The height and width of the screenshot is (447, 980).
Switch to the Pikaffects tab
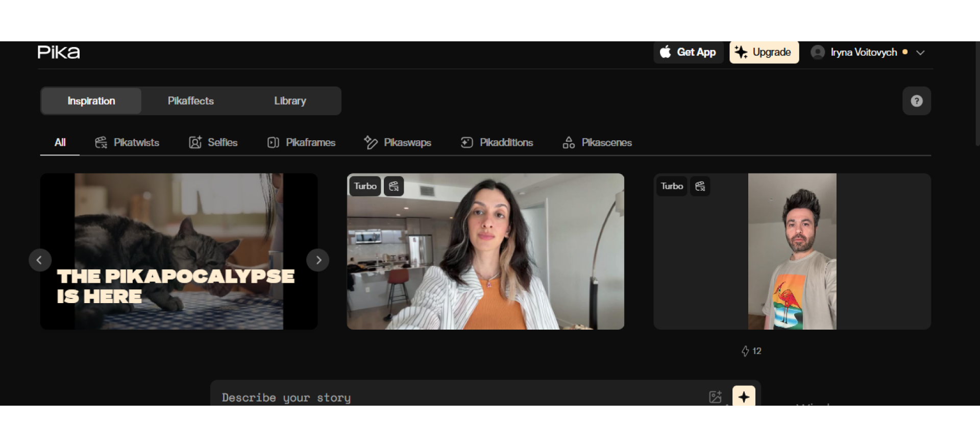pos(190,101)
